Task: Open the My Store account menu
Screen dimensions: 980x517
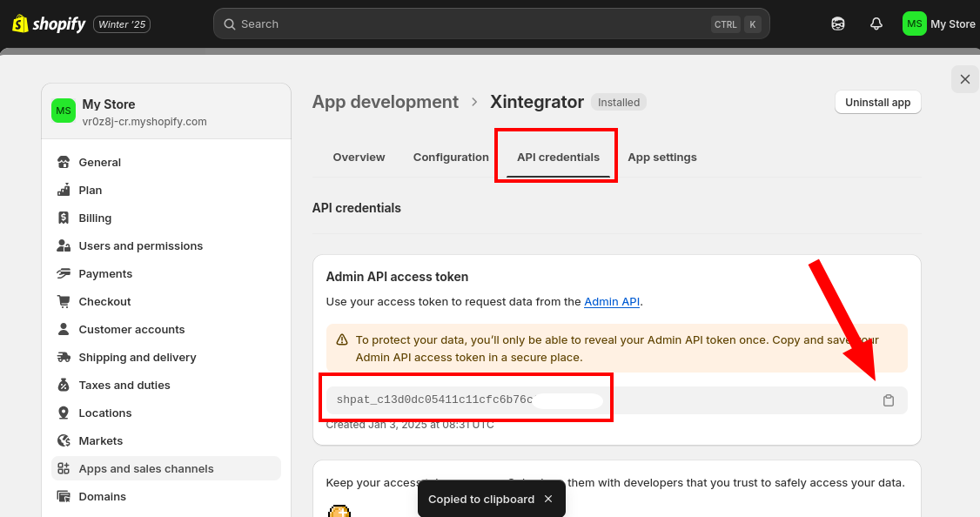Action: [x=938, y=24]
